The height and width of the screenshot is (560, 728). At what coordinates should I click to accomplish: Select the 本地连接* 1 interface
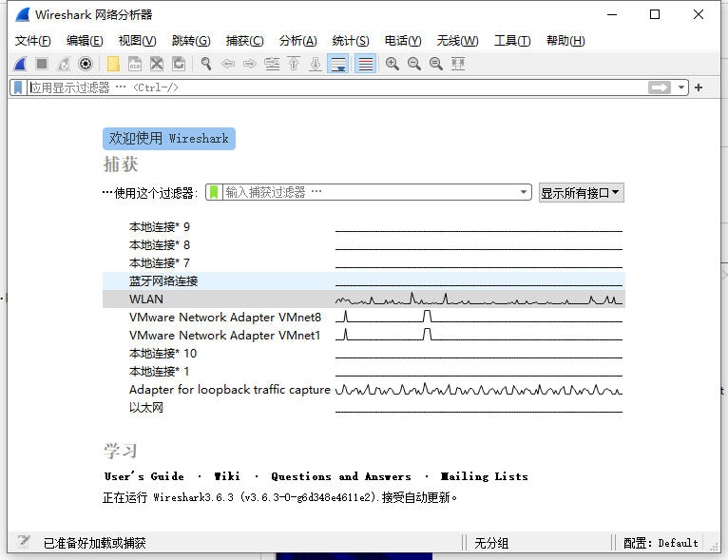(364, 372)
